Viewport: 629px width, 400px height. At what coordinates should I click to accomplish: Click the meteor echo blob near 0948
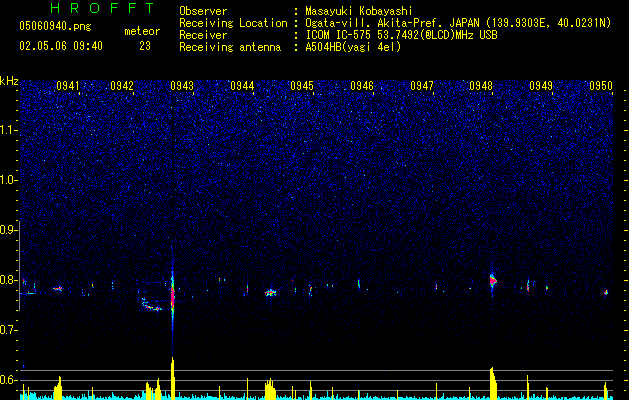click(493, 280)
